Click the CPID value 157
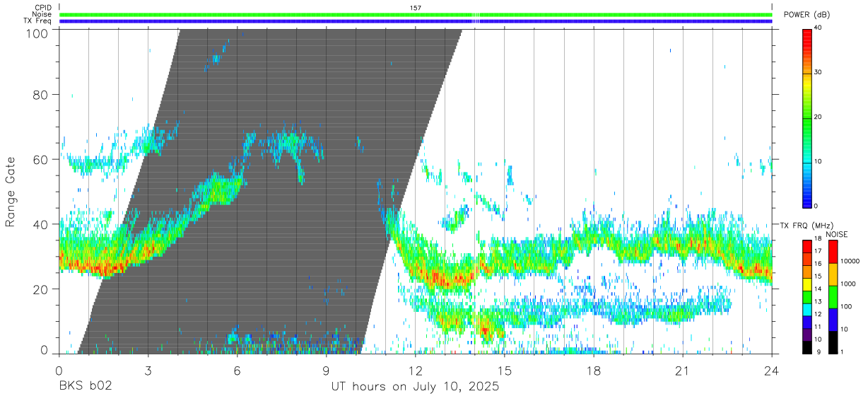868x401 pixels. 416,8
